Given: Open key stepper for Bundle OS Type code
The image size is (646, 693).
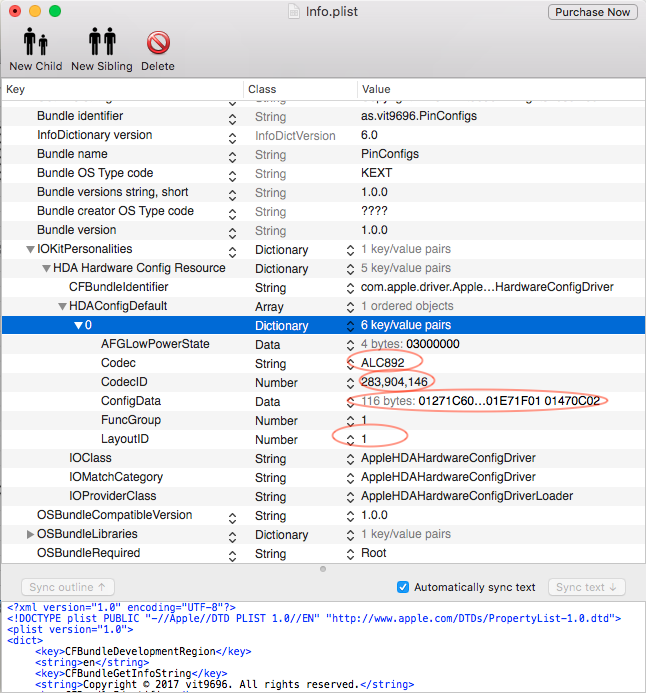Looking at the screenshot, I should (x=232, y=175).
